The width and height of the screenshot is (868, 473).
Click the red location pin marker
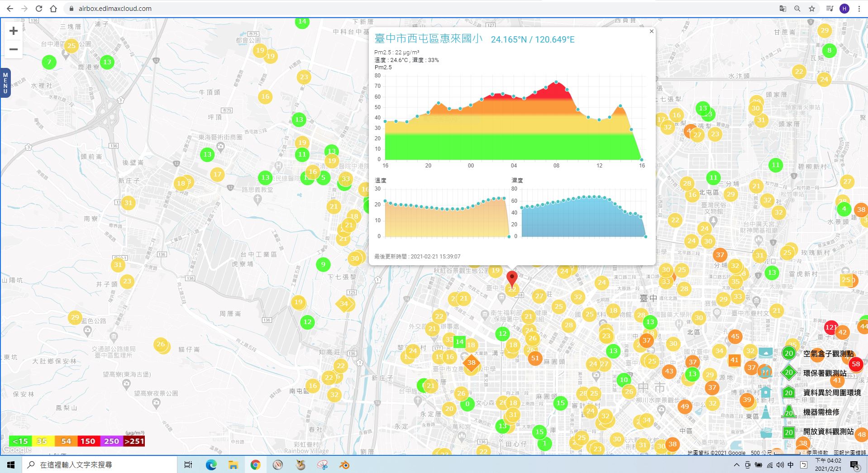(x=512, y=278)
